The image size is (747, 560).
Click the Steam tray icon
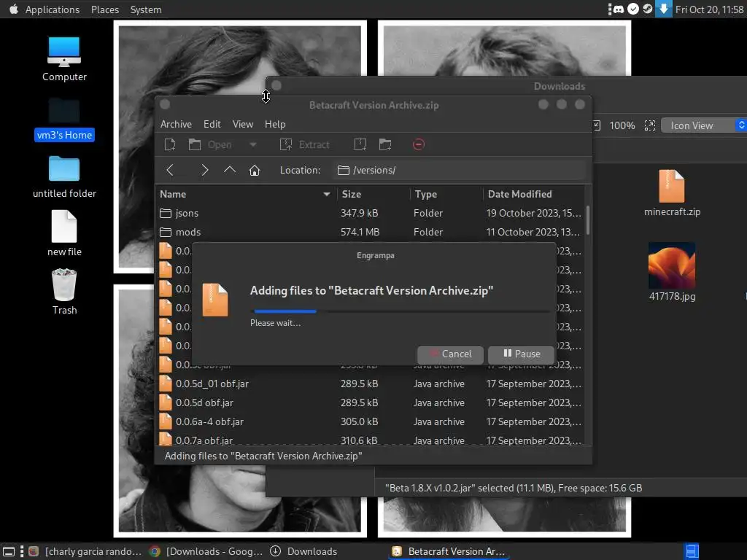pos(648,9)
